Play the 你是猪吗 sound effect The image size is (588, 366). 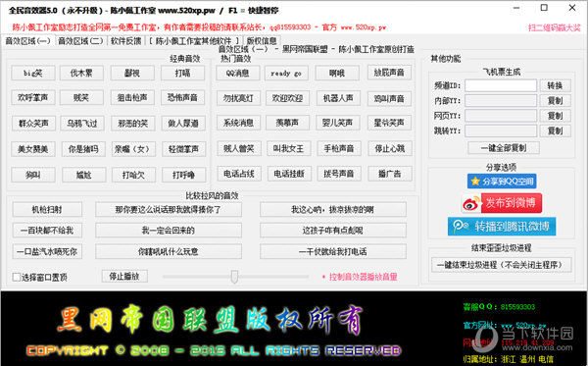coord(83,149)
